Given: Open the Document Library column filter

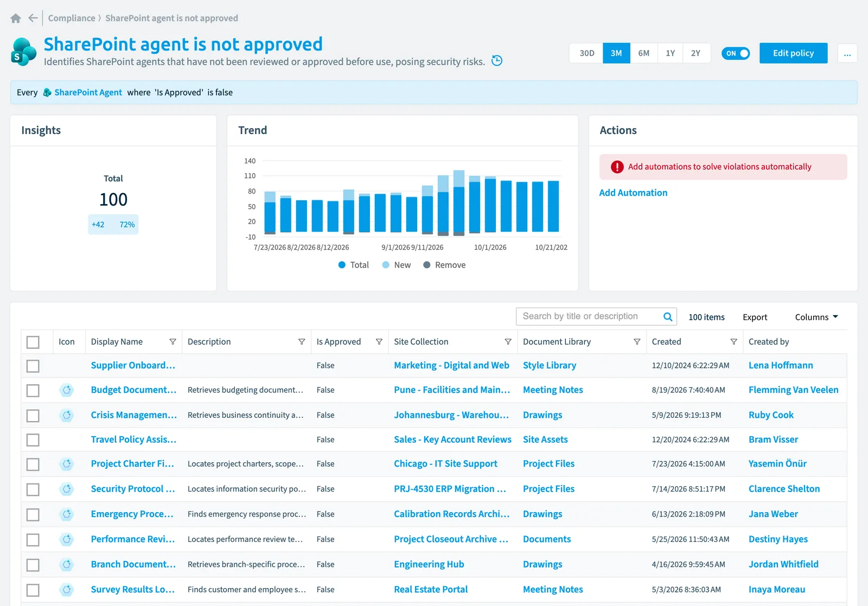Looking at the screenshot, I should 637,342.
